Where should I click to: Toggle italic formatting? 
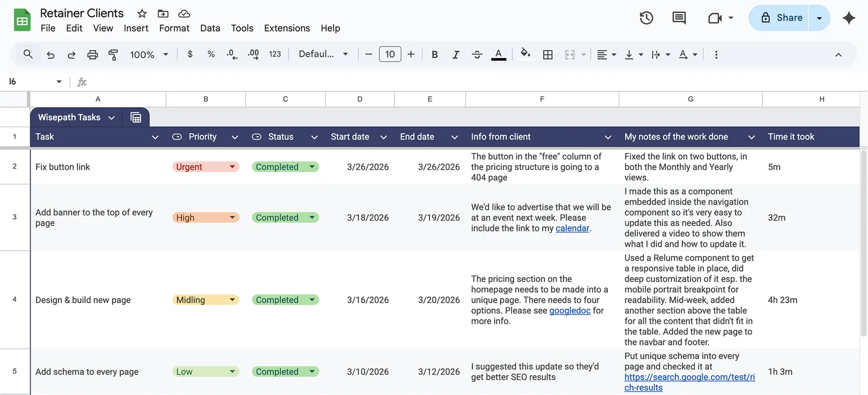(x=456, y=54)
